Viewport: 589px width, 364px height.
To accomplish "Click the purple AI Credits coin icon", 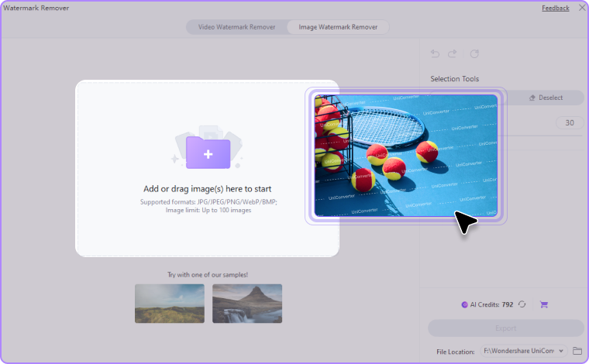I will 465,304.
